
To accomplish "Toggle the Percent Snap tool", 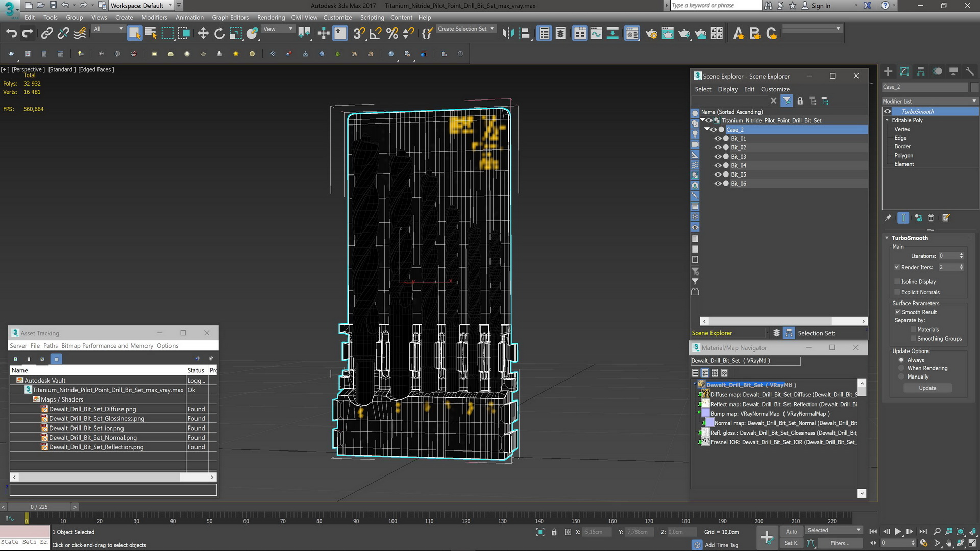I will click(x=392, y=34).
